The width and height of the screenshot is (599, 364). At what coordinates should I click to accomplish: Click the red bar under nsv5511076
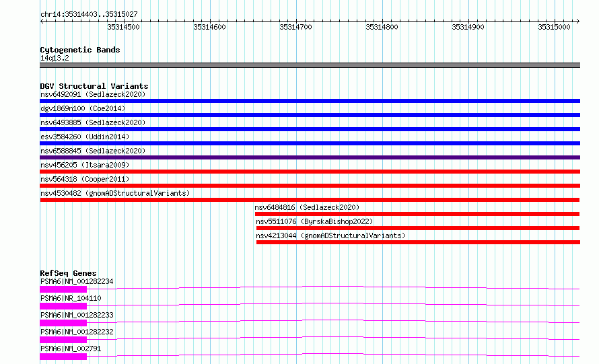pyautogui.click(x=418, y=228)
